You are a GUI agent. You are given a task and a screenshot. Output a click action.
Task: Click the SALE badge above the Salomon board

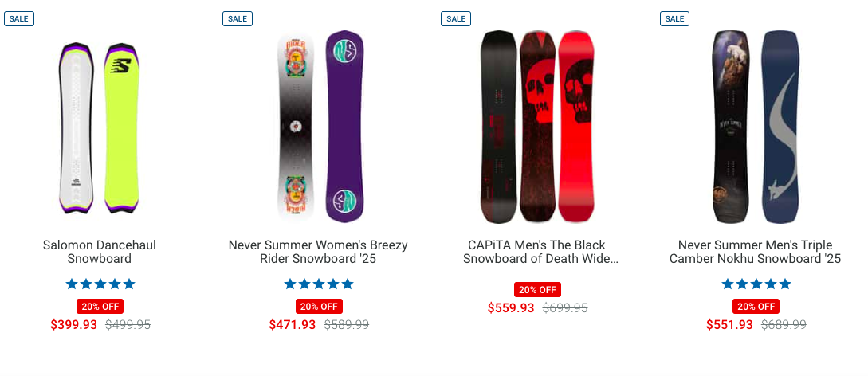pos(19,18)
